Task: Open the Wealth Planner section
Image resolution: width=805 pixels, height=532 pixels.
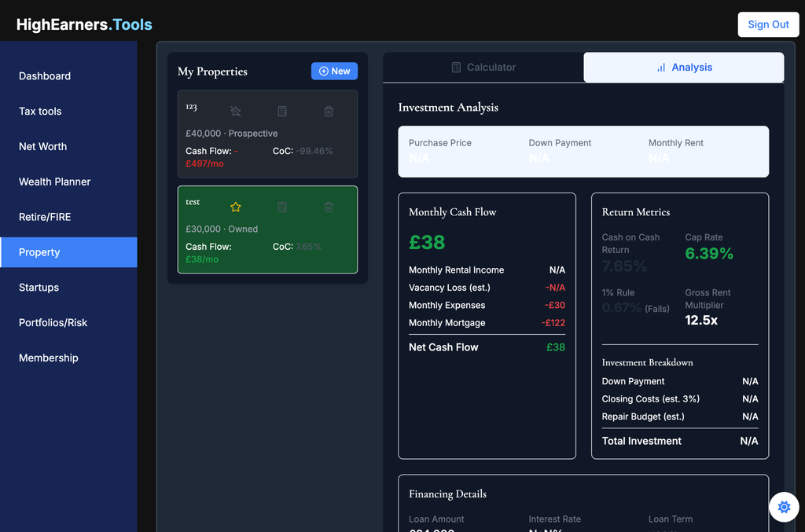Action: 55,182
